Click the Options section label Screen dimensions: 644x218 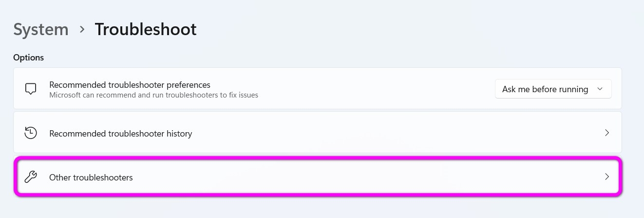28,58
